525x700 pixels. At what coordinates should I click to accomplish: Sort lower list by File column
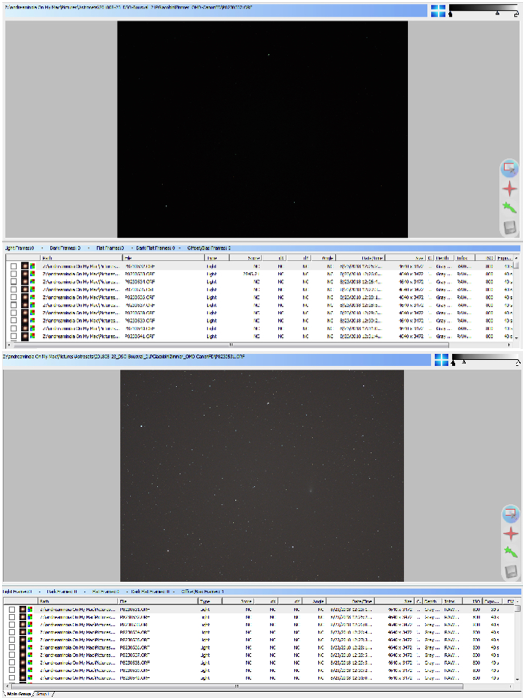158,601
